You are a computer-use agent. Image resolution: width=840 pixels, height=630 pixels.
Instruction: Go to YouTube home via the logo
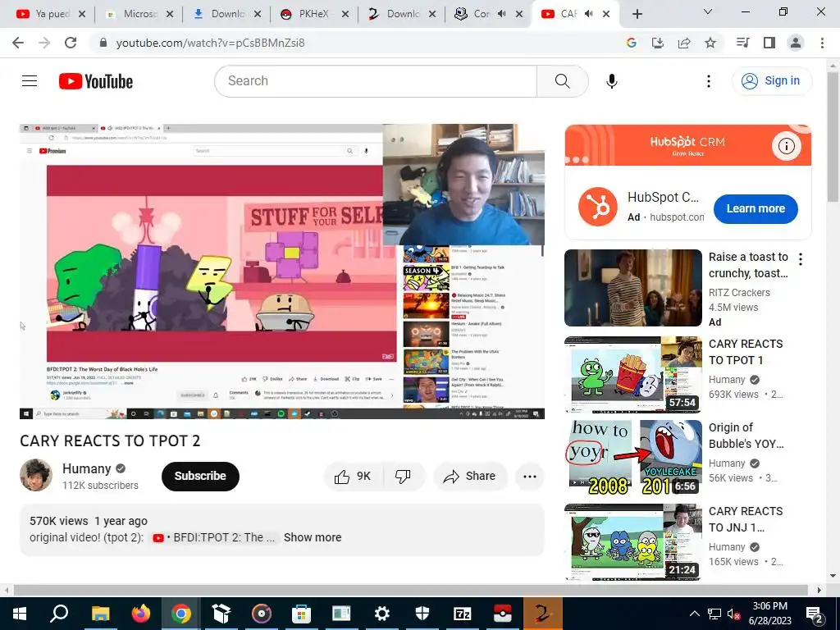(x=96, y=81)
